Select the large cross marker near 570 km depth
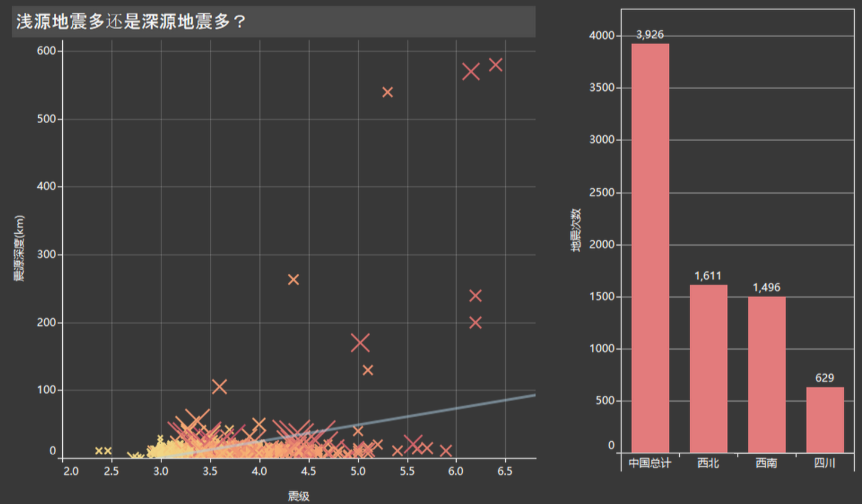This screenshot has height=504, width=862. tap(471, 72)
